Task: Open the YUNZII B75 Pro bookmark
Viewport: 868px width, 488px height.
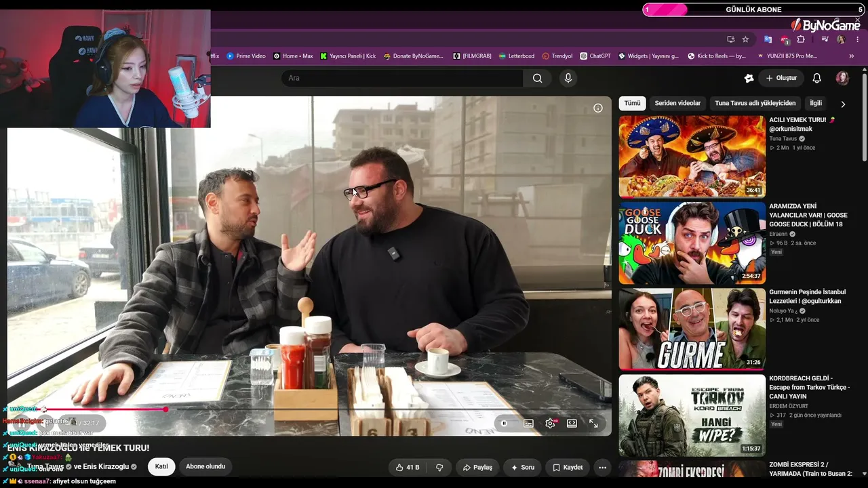Action: click(787, 56)
